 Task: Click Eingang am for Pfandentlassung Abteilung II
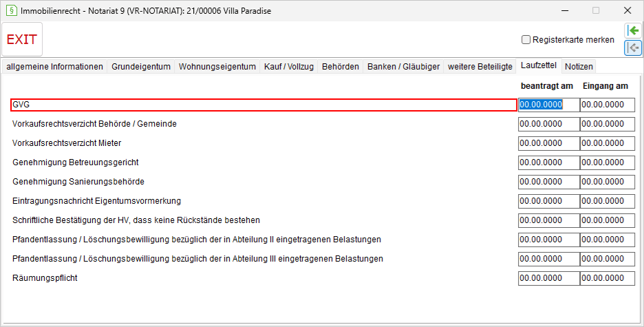(x=608, y=240)
